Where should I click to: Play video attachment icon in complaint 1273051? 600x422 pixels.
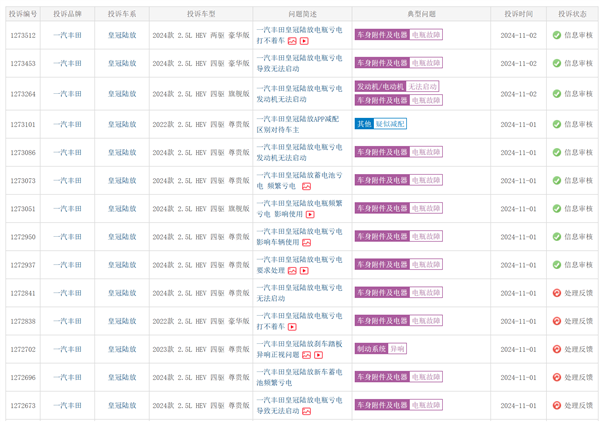tap(310, 215)
